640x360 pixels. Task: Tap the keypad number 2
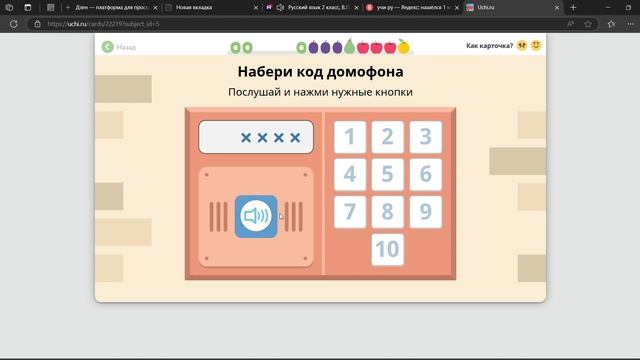(387, 137)
